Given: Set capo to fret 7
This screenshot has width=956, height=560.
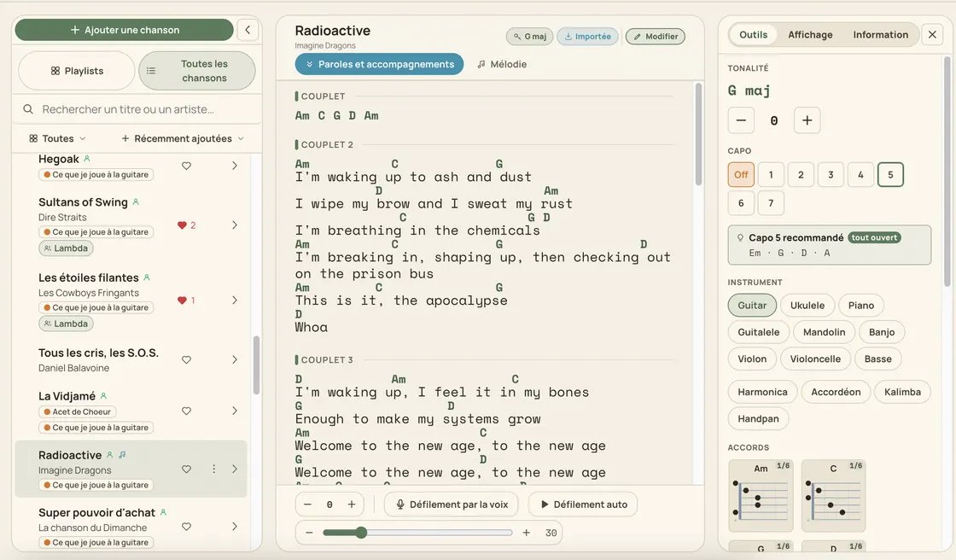Looking at the screenshot, I should point(771,203).
